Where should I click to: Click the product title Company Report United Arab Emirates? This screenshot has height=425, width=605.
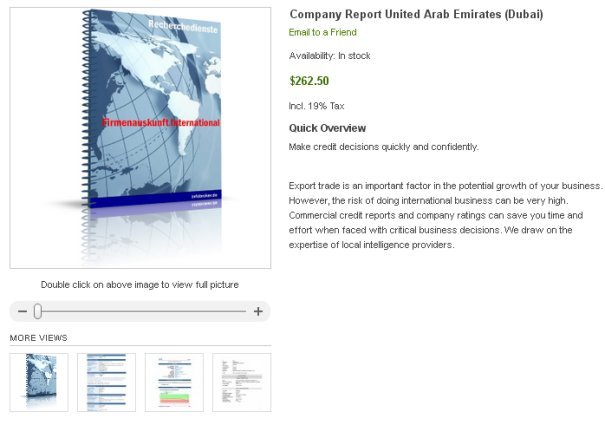(x=416, y=14)
